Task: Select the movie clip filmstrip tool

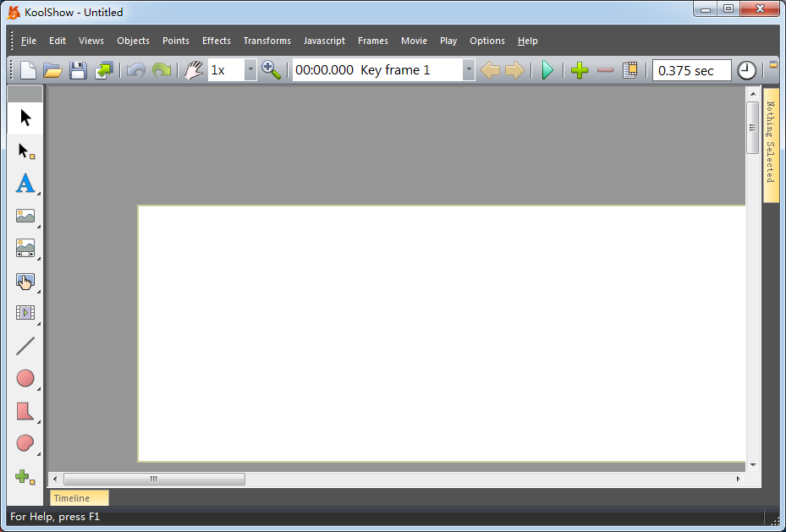Action: pyautogui.click(x=25, y=313)
